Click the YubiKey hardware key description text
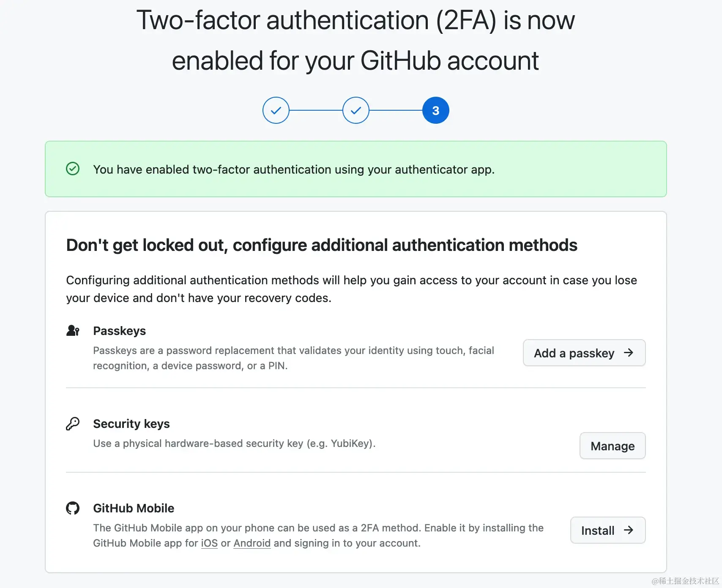This screenshot has width=722, height=588. [x=234, y=443]
